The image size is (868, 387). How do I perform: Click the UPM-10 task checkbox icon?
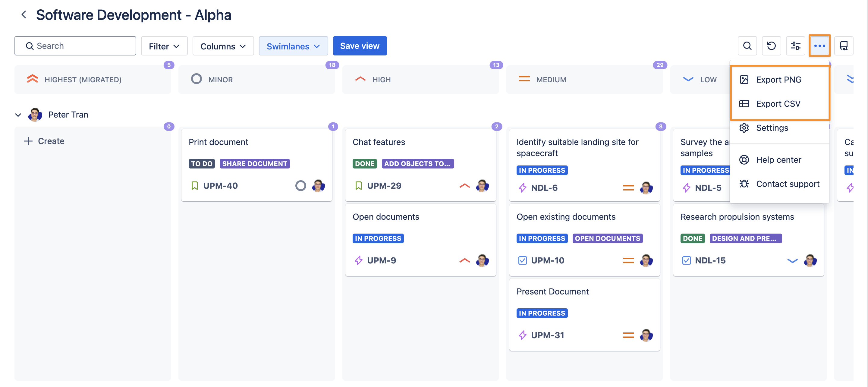(x=522, y=260)
